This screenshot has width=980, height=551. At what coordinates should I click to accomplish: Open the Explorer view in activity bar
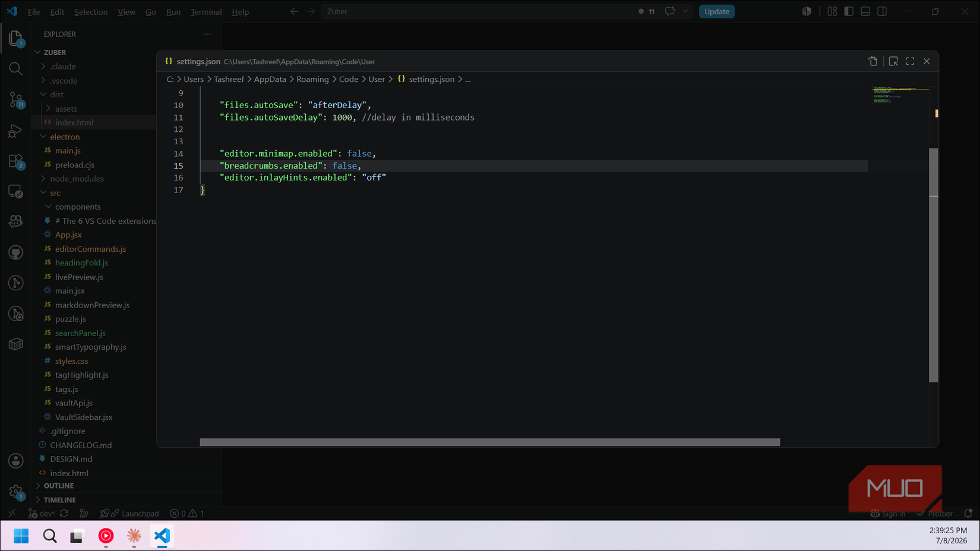(x=16, y=39)
